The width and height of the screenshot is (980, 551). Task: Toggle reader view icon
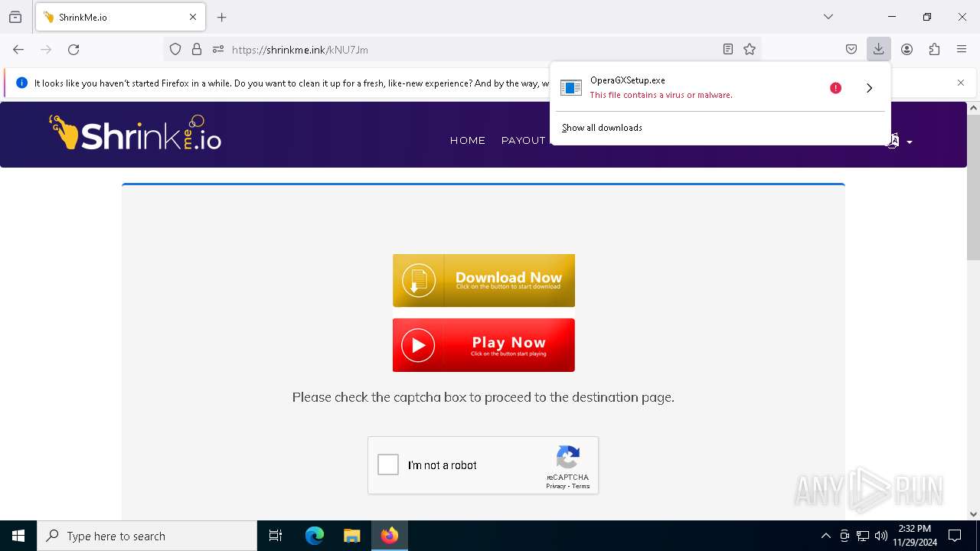click(728, 49)
